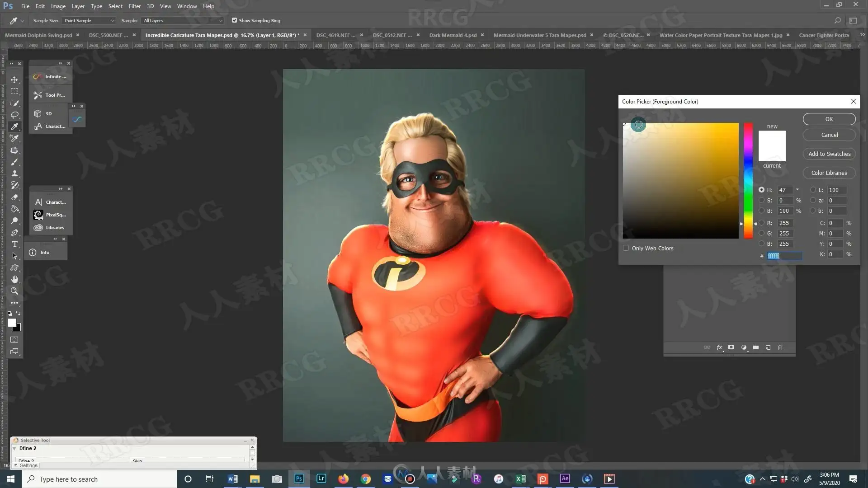Open the Libraries panel
868x488 pixels.
(49, 227)
